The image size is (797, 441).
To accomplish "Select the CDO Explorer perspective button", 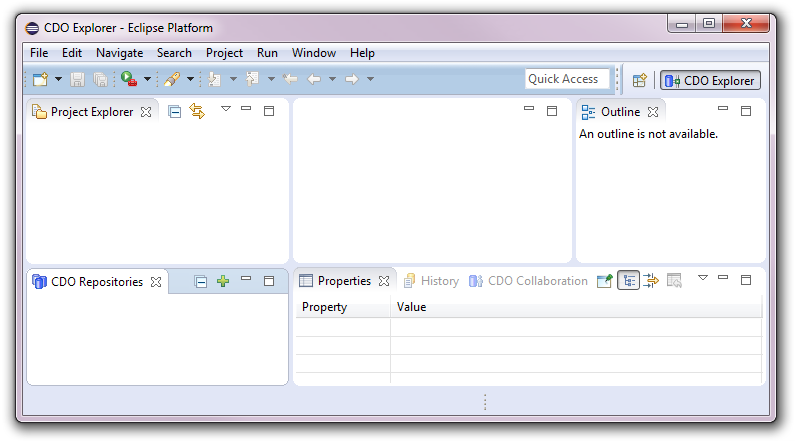I will [x=710, y=81].
